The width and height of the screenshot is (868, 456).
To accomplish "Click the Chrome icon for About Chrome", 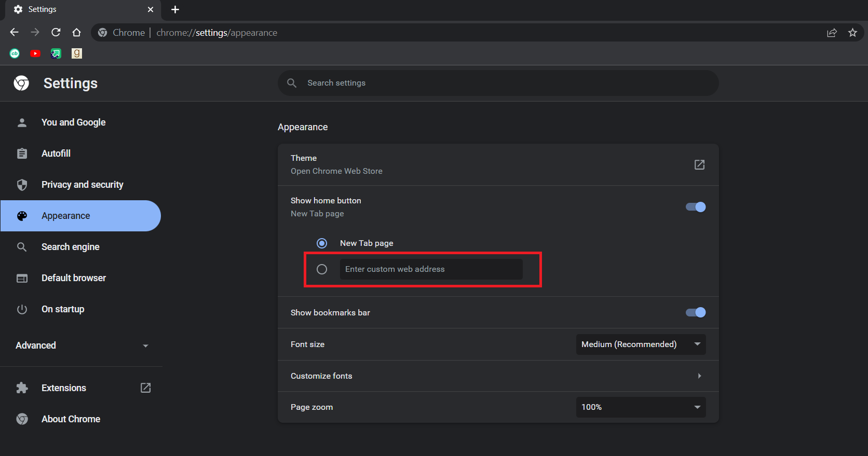I will click(x=22, y=419).
